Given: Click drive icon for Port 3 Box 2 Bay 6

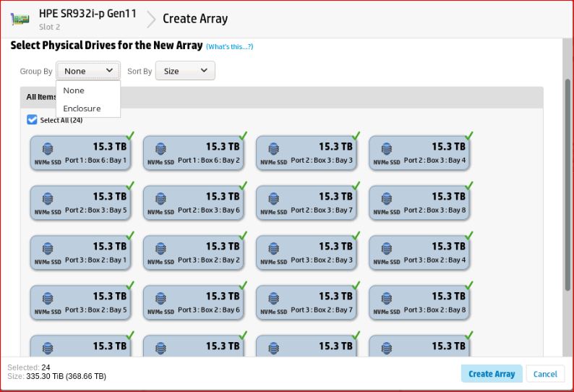Looking at the screenshot, I should pos(160,299).
